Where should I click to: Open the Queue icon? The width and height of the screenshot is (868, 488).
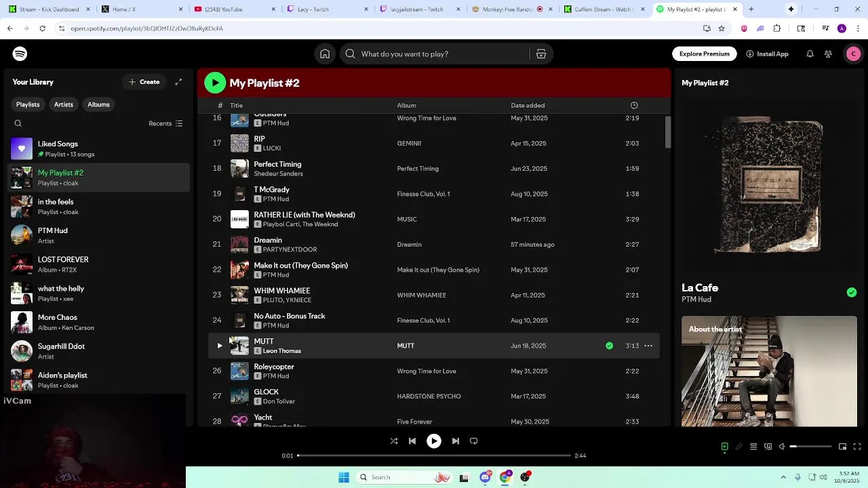753,447
